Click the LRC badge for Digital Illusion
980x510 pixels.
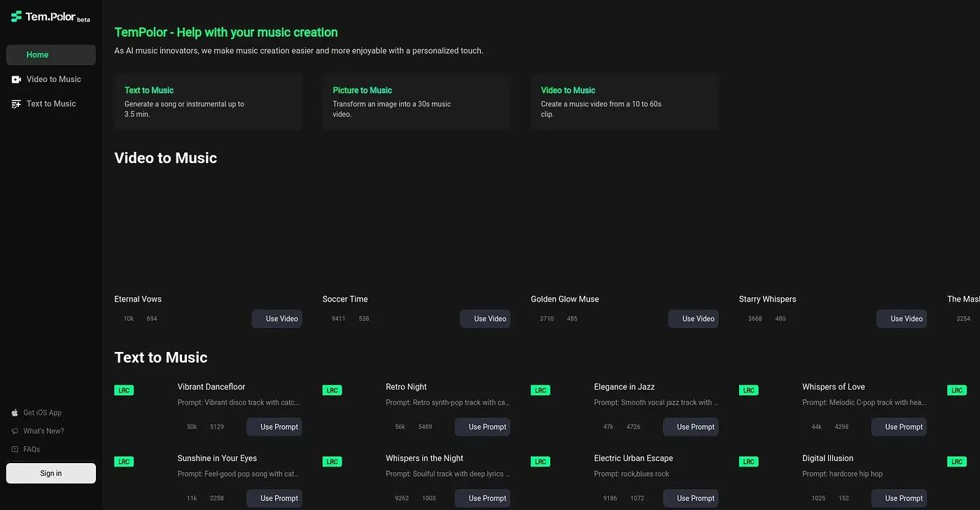(x=749, y=462)
